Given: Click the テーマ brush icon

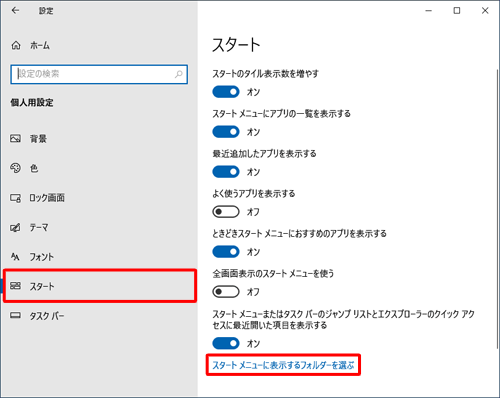Looking at the screenshot, I should pyautogui.click(x=15, y=227).
